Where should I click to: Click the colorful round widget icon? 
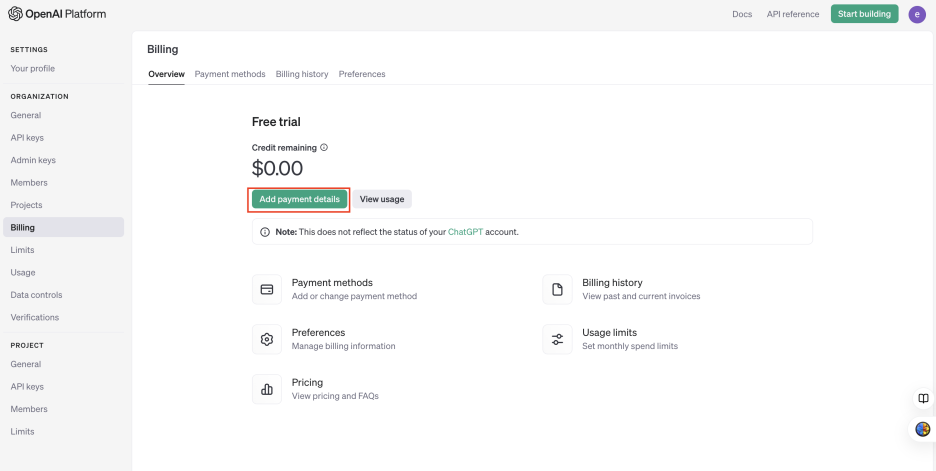pos(923,429)
